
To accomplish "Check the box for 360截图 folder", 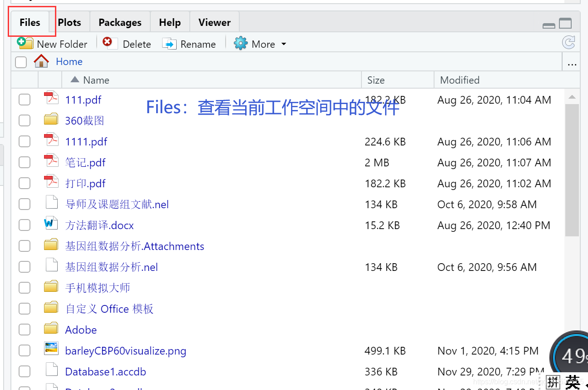I will (25, 120).
